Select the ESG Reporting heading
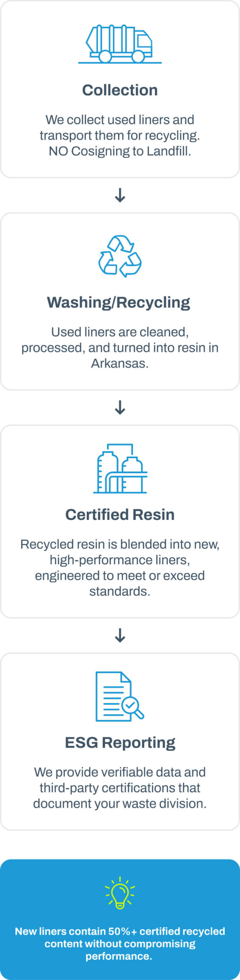Viewport: 240px width, 980px height. (x=120, y=742)
